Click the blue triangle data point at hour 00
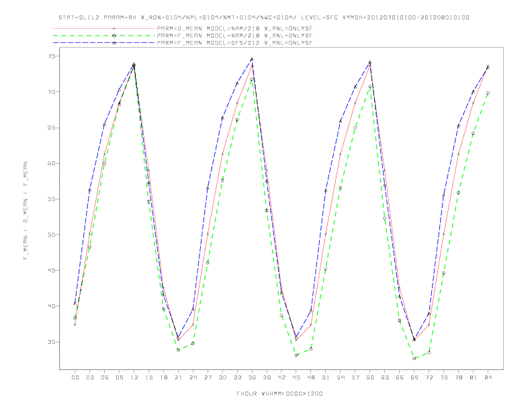 [75, 303]
